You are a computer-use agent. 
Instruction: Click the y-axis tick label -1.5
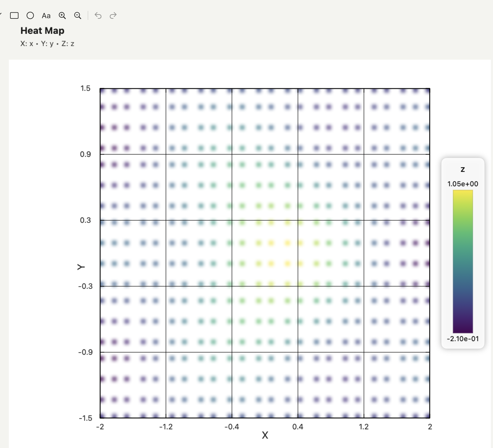pyautogui.click(x=85, y=418)
